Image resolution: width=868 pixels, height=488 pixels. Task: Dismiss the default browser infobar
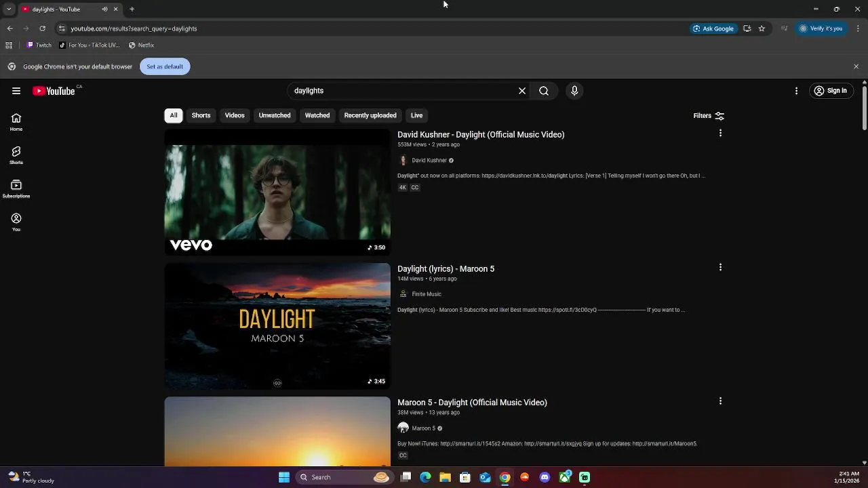click(856, 66)
